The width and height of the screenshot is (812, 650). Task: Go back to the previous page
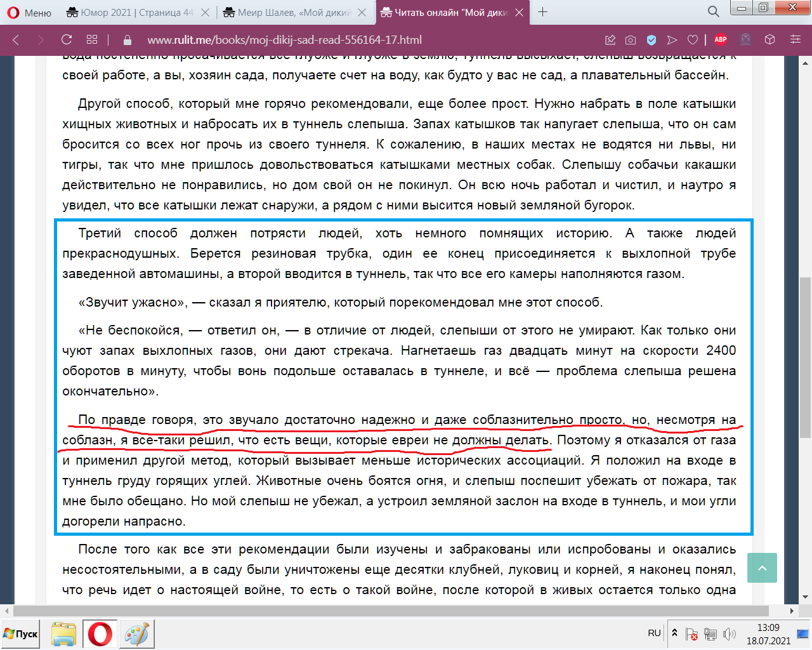tap(16, 39)
